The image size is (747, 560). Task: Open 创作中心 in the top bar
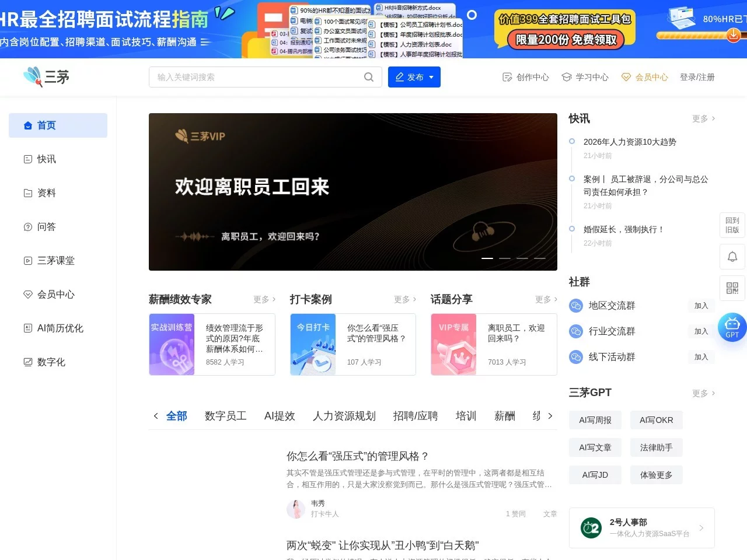pos(525,76)
